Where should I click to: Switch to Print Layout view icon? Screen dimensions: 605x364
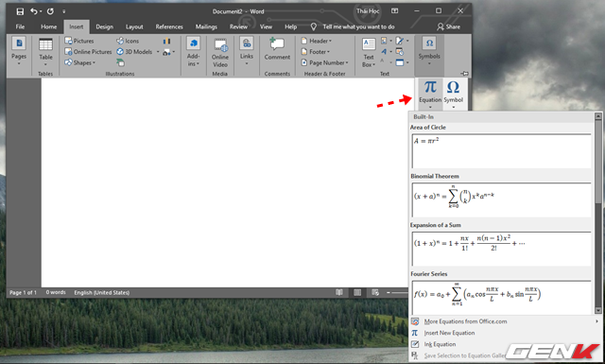pos(357,292)
